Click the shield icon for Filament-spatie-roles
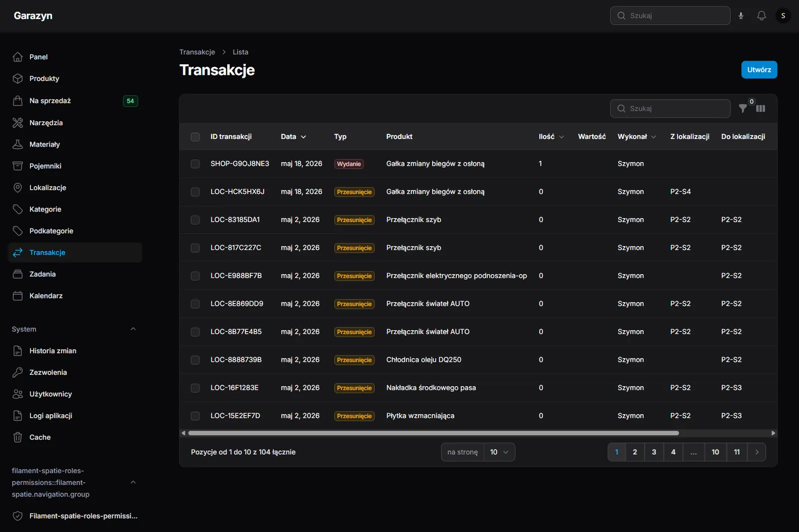Screen dimensions: 799x532 [17, 516]
